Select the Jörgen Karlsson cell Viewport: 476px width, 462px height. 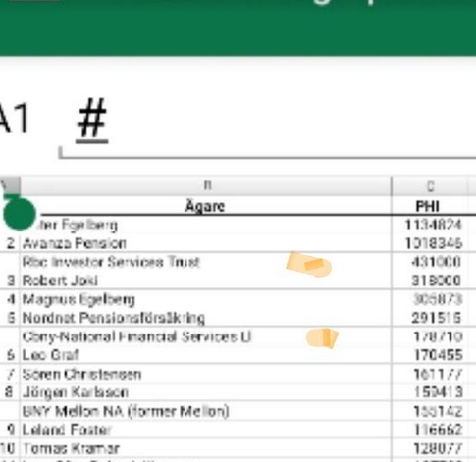(x=206, y=392)
